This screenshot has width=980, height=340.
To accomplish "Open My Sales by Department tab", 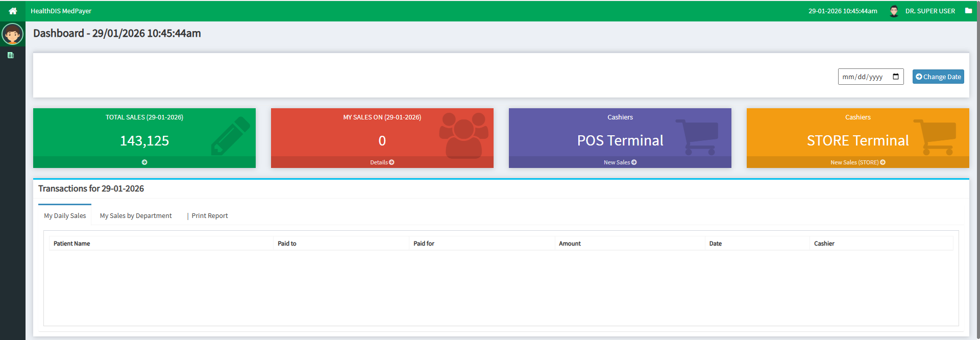I will pyautogui.click(x=136, y=216).
